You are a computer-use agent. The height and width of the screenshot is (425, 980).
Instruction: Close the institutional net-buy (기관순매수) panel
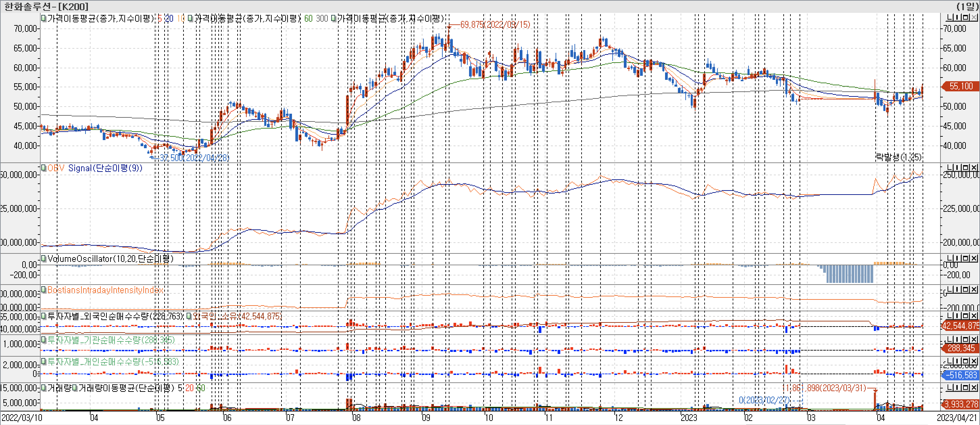point(974,339)
